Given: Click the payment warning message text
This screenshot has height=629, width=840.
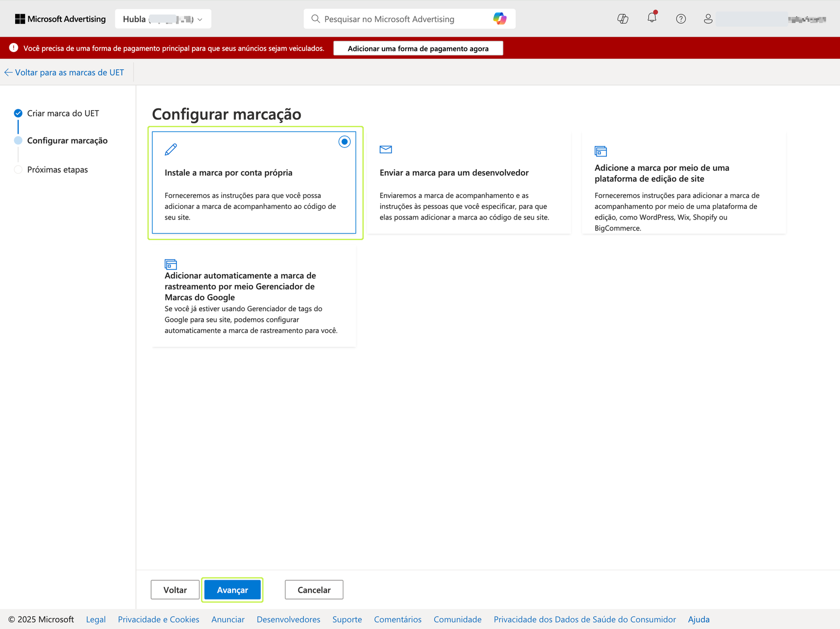Looking at the screenshot, I should point(174,48).
